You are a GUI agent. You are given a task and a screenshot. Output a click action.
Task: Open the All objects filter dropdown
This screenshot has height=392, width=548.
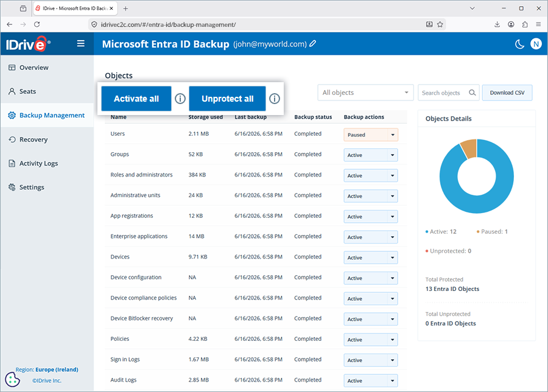pos(365,93)
